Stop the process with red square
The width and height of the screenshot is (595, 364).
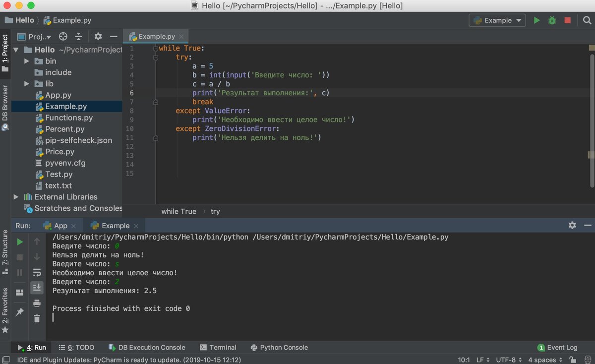[x=568, y=20]
